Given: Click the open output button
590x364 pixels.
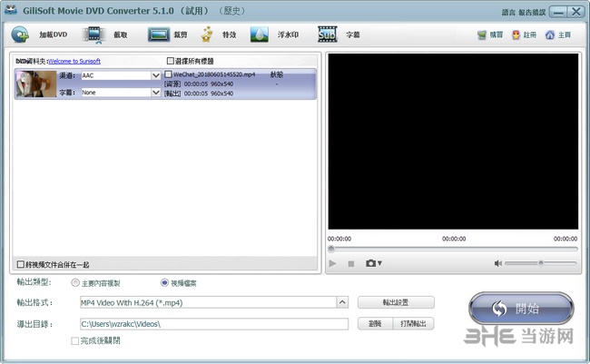Looking at the screenshot, I should [x=414, y=324].
